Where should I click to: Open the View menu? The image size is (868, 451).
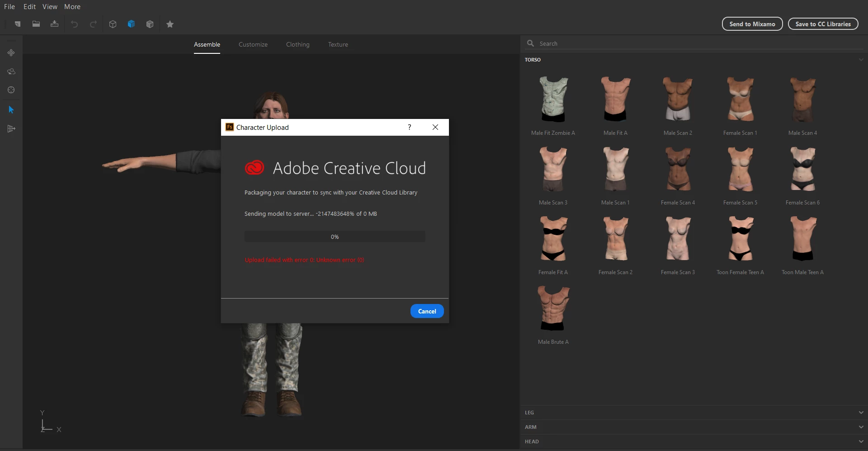(50, 7)
